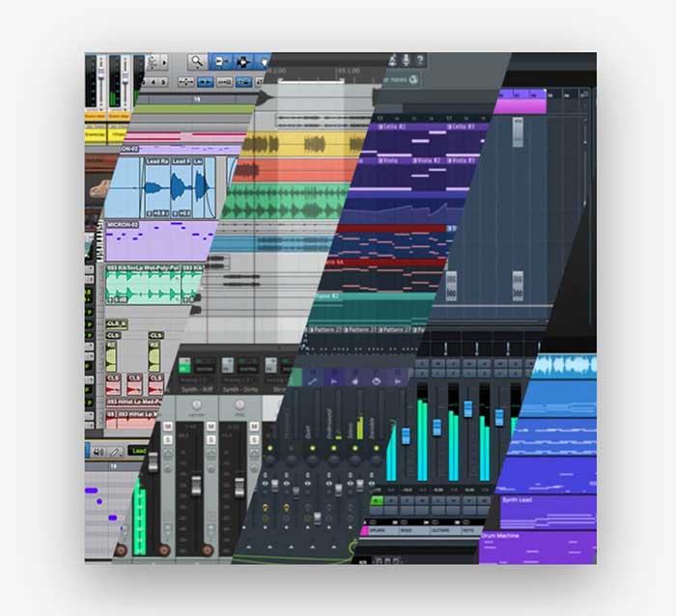Select the Selector tool in the blue toolbar group

coord(242,62)
